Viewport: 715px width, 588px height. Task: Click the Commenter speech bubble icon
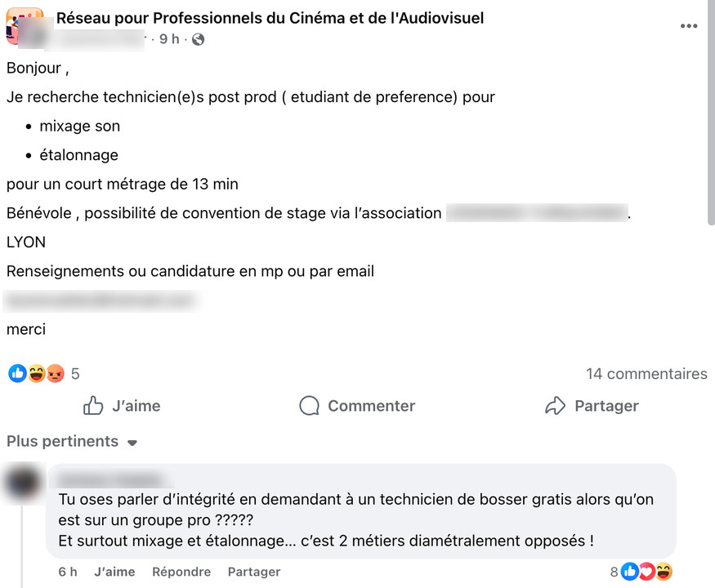click(x=309, y=406)
